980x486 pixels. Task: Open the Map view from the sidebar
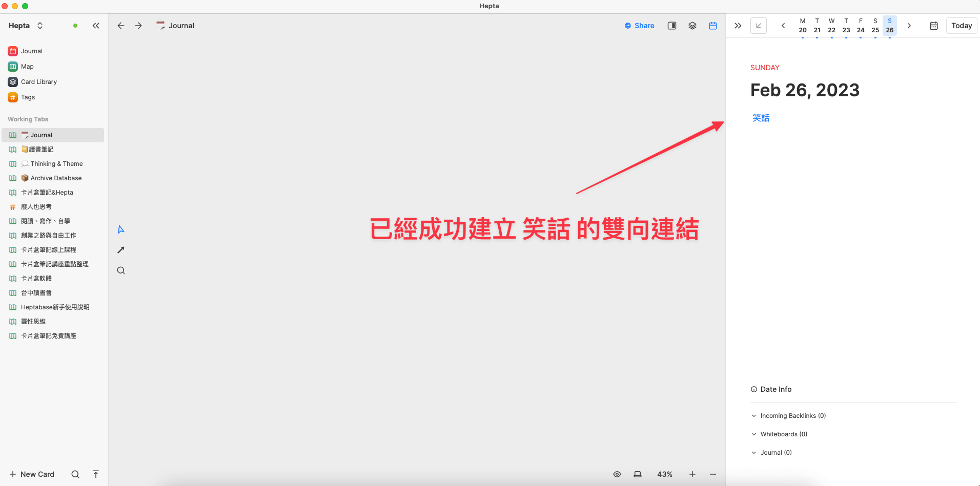click(x=27, y=66)
